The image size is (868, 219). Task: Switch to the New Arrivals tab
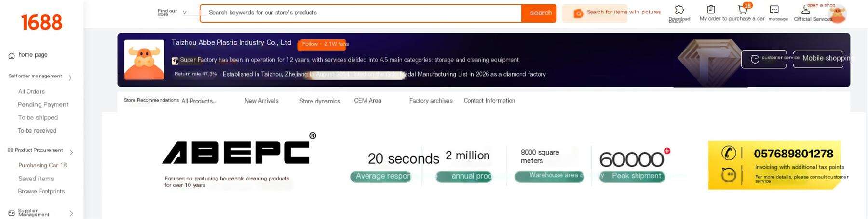pos(261,101)
